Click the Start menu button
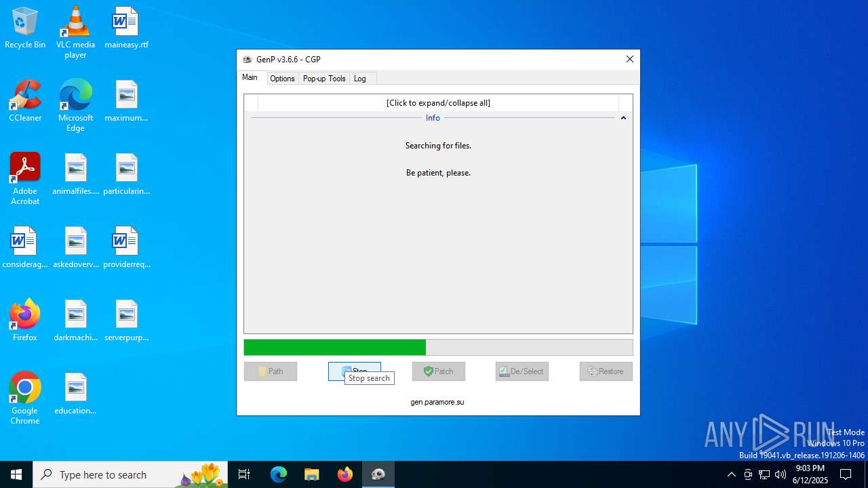The height and width of the screenshot is (488, 868). (x=16, y=474)
